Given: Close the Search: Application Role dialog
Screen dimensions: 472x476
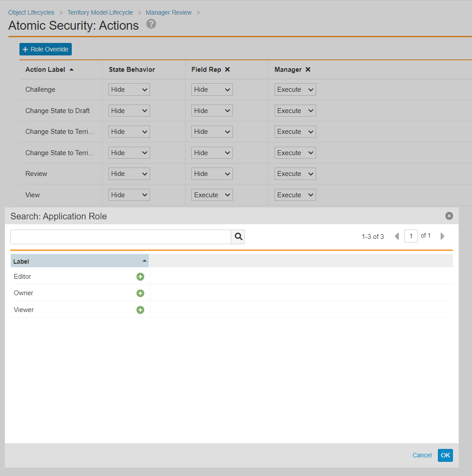Looking at the screenshot, I should (x=449, y=216).
